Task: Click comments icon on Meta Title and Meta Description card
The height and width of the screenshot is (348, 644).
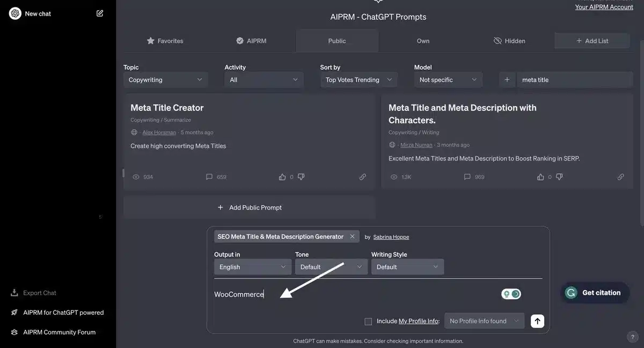Action: pyautogui.click(x=467, y=177)
